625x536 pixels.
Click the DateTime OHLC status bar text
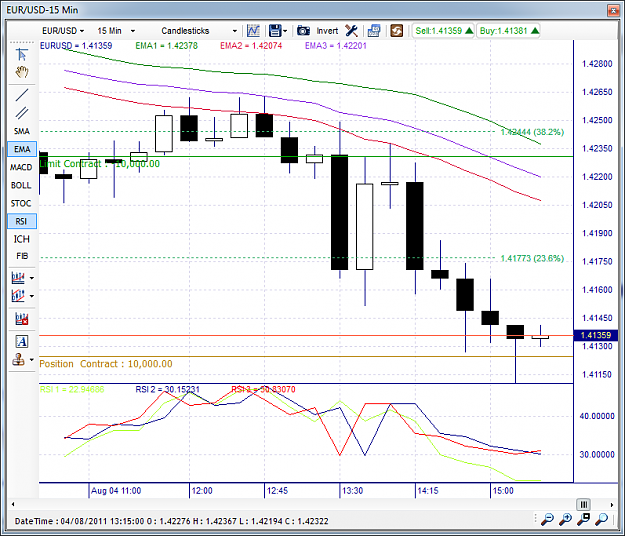pos(171,521)
